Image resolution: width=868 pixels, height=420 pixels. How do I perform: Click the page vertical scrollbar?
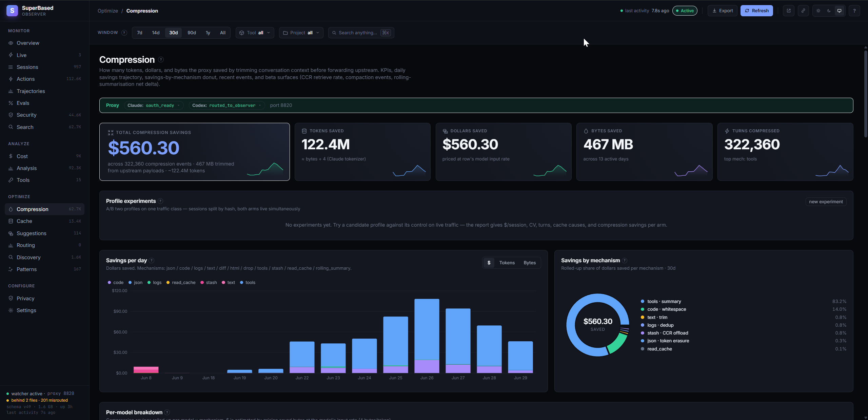click(x=866, y=93)
